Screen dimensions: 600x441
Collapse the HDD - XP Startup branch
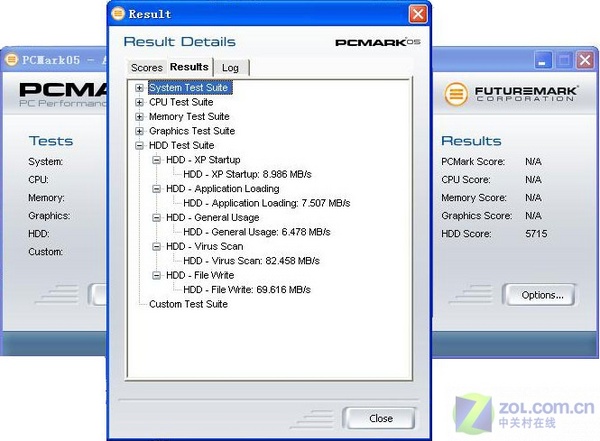[157, 160]
